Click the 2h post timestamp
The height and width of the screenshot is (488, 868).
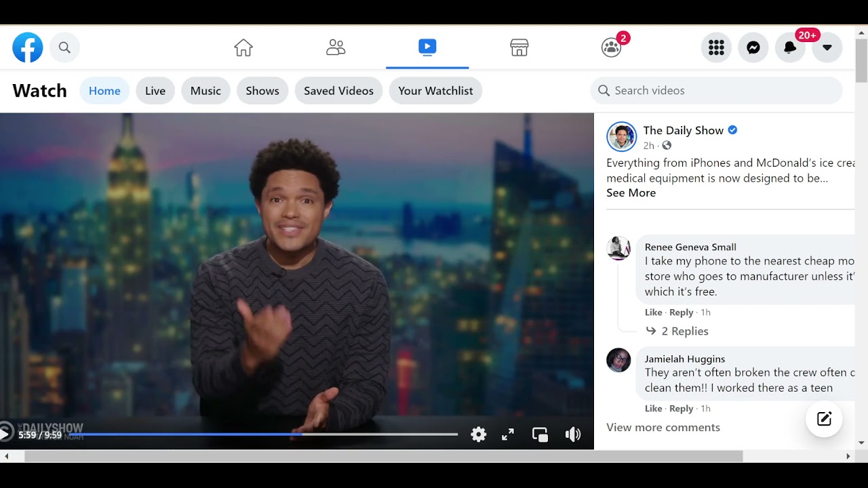pyautogui.click(x=649, y=146)
